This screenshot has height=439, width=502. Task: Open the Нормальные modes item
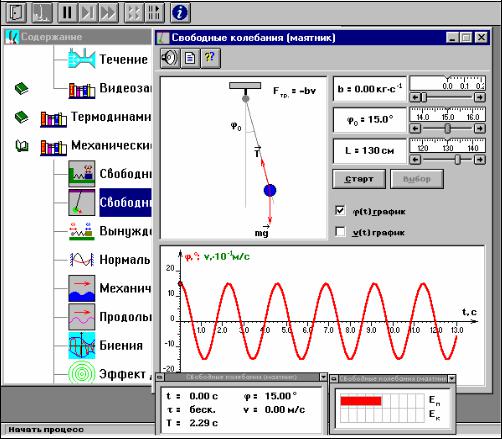(125, 259)
